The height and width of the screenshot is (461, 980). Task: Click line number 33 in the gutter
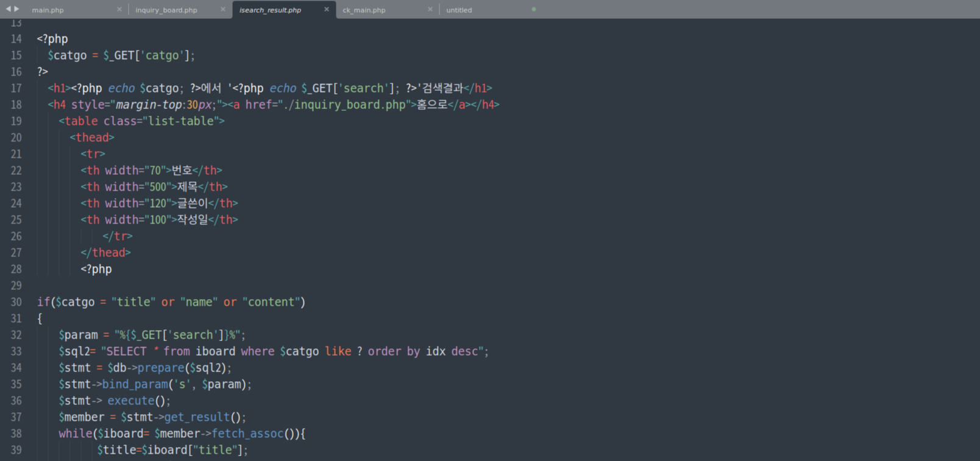click(16, 351)
